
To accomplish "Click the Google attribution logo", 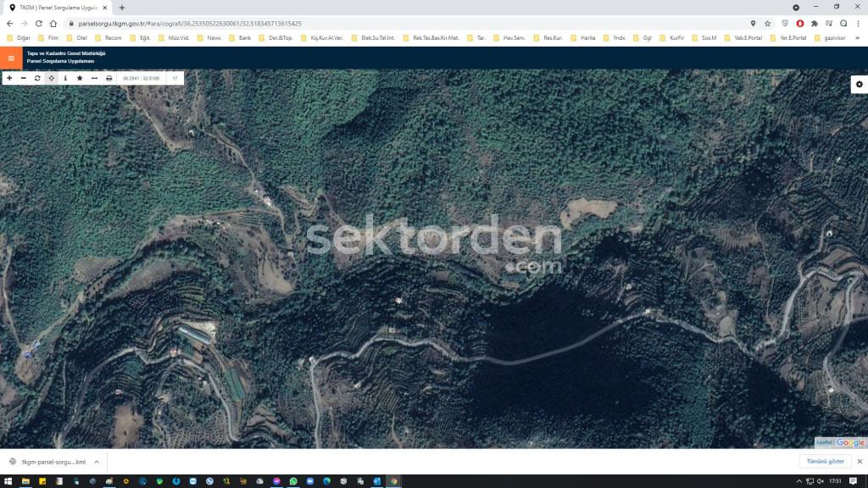I will coord(850,442).
